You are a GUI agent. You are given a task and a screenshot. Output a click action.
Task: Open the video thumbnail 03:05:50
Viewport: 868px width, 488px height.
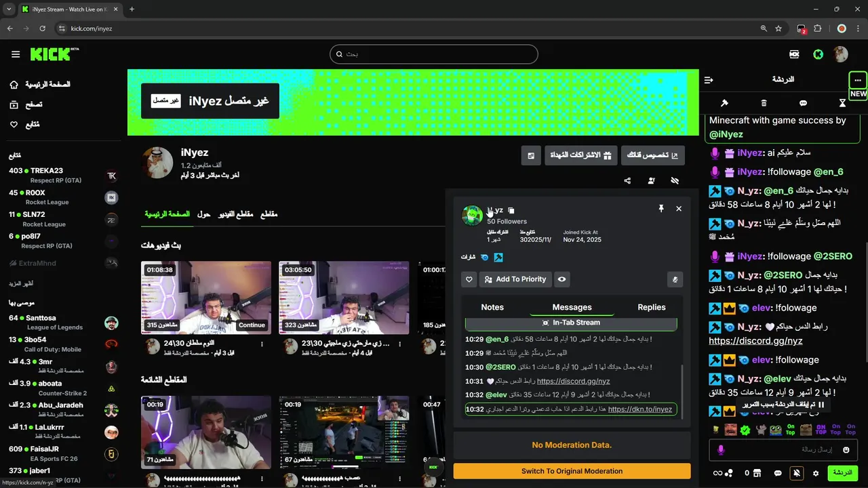pyautogui.click(x=344, y=298)
